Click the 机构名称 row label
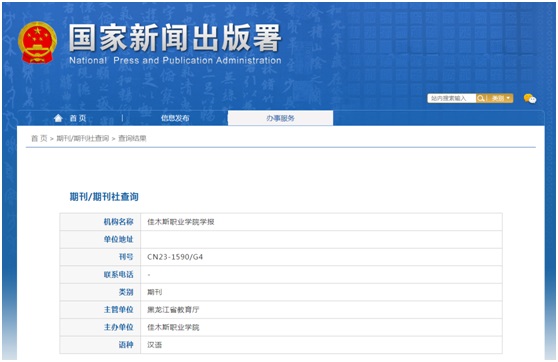Screen dimensions: 558x362 119,222
